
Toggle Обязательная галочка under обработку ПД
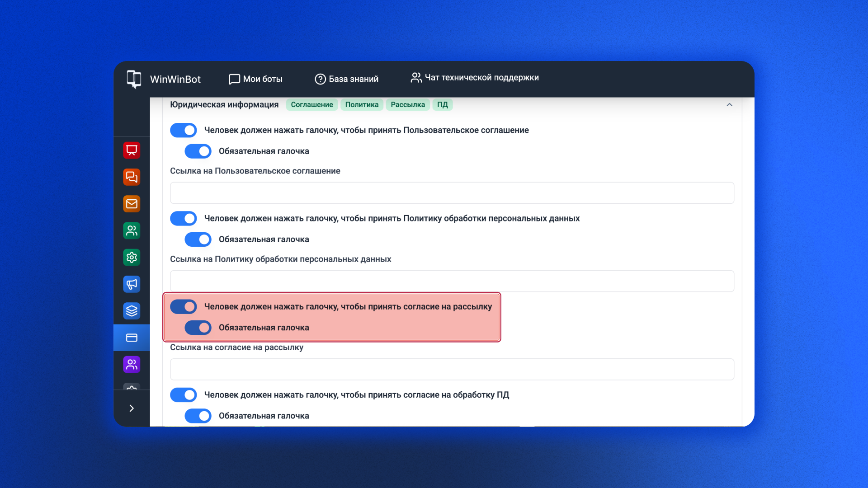pos(198,416)
